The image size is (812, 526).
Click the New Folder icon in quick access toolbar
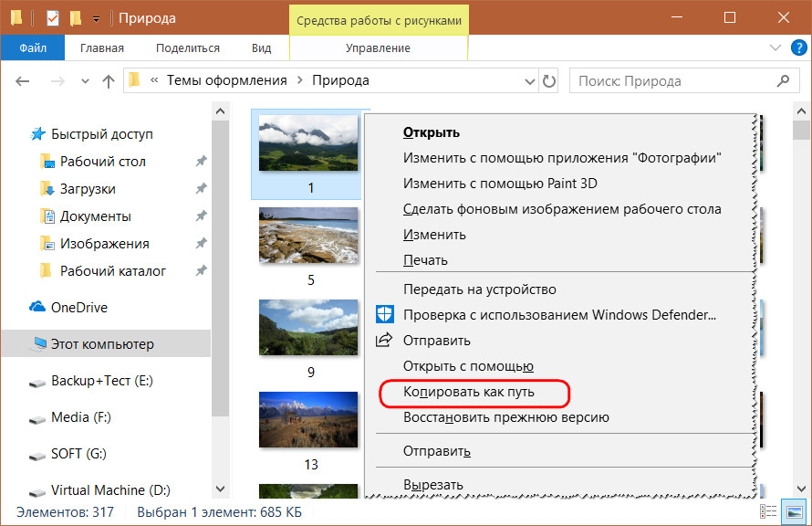point(76,18)
